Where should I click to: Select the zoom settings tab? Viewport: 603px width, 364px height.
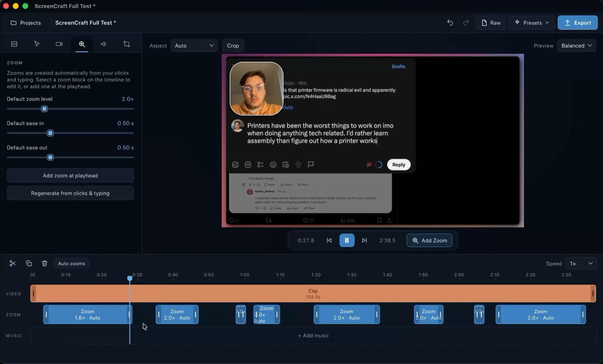coord(82,44)
